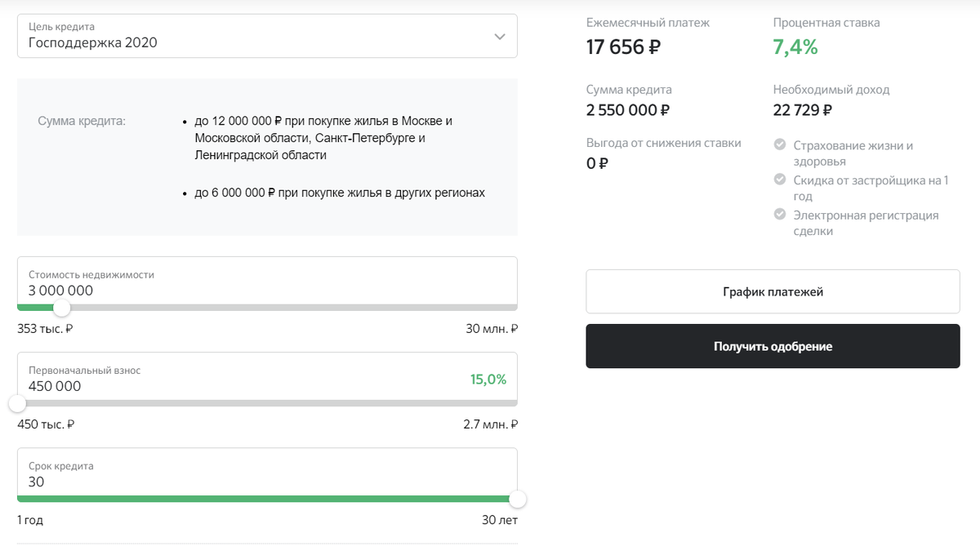
Task: Click the 2 550 000 ₽ loan amount
Action: point(628,110)
